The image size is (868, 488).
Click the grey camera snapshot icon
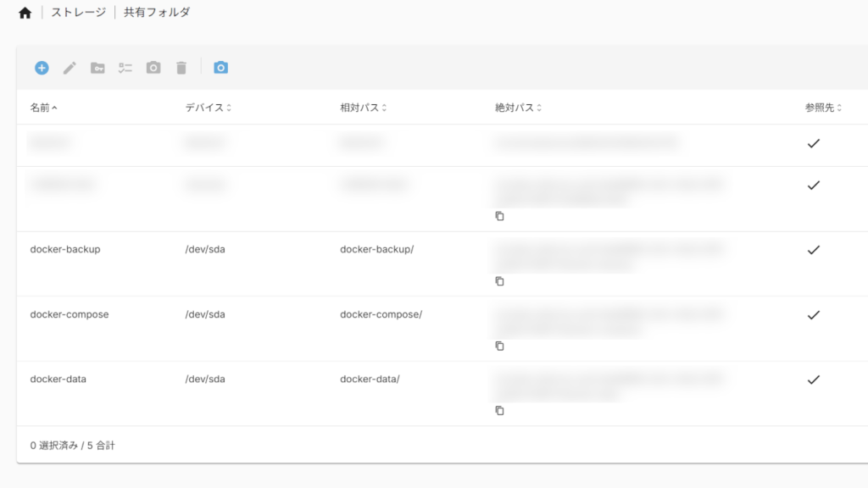click(x=153, y=68)
